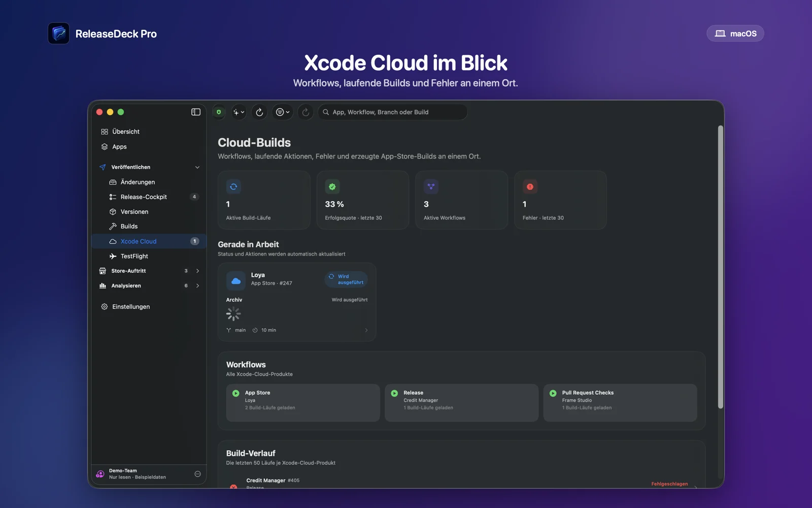Click the main branch icon
Image resolution: width=812 pixels, height=508 pixels.
point(229,330)
